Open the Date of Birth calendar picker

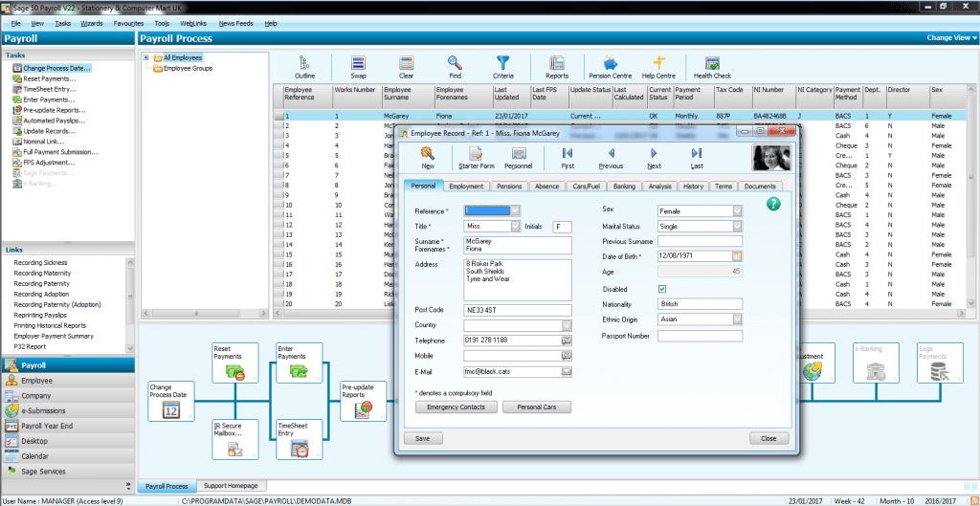pyautogui.click(x=737, y=256)
